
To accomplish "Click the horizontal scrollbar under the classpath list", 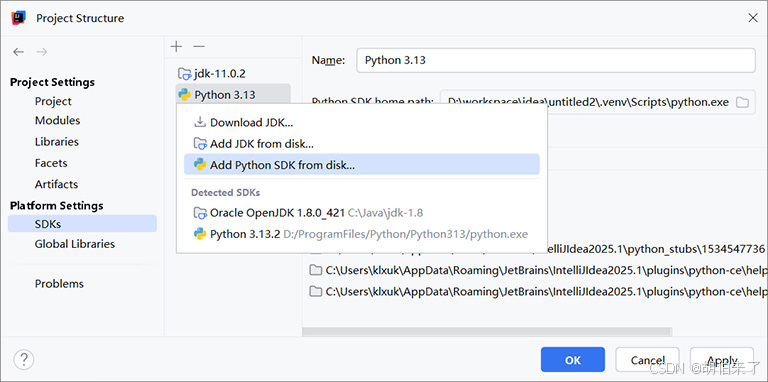I will 487,332.
